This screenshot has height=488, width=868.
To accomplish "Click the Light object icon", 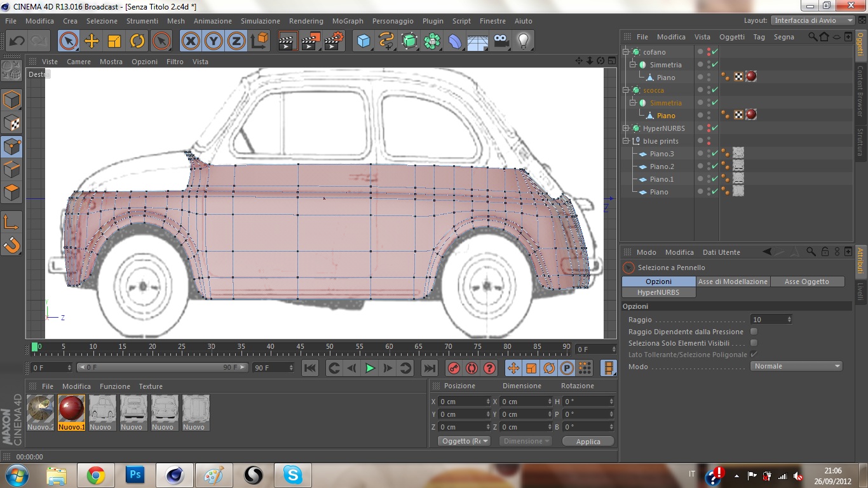I will pos(523,41).
